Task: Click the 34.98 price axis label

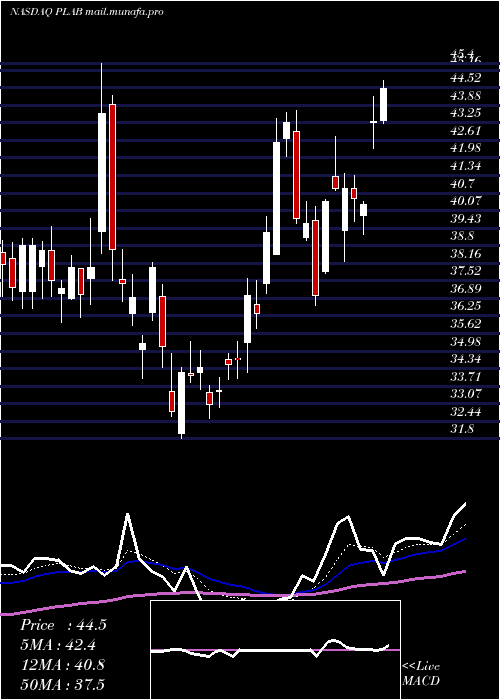Action: point(466,342)
